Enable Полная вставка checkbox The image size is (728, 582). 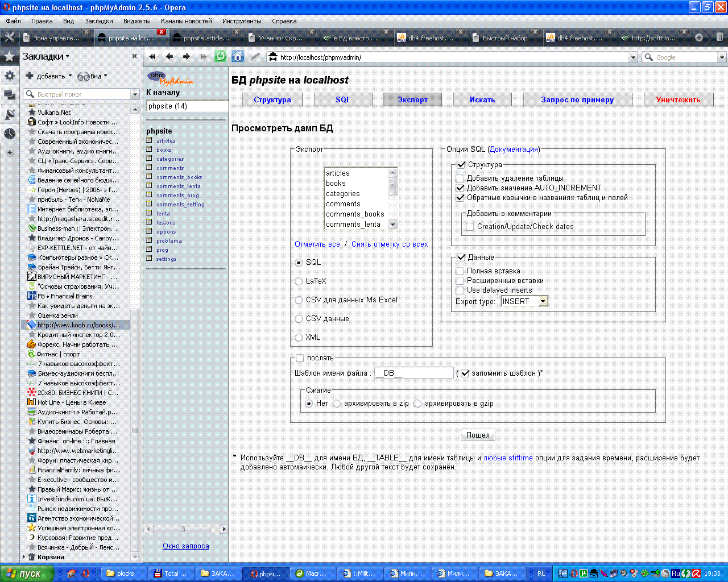click(x=460, y=271)
